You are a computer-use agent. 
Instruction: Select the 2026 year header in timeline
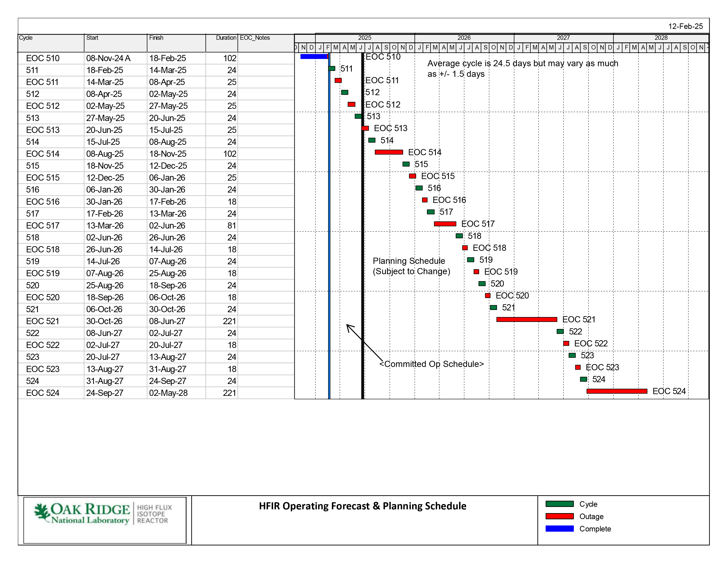(x=464, y=38)
